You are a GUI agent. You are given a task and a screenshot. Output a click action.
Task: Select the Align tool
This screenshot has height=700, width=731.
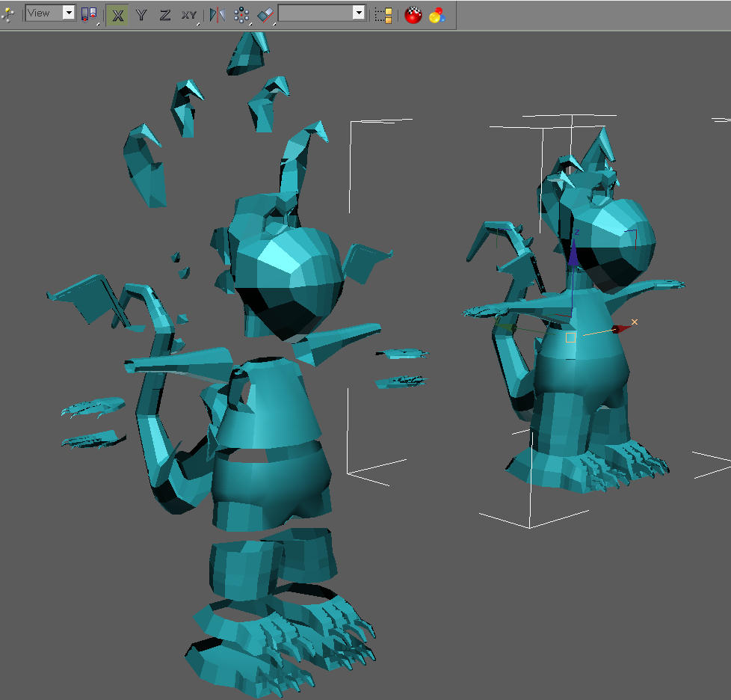coord(266,16)
